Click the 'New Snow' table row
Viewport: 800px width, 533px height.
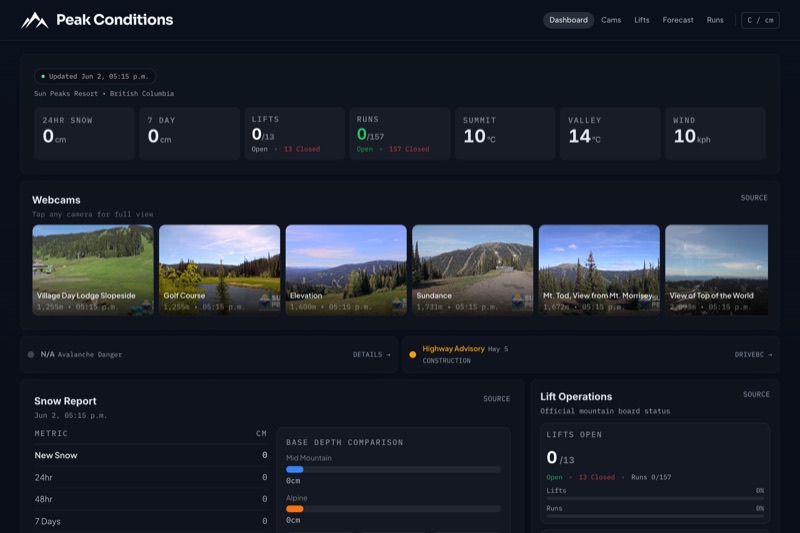[x=151, y=455]
